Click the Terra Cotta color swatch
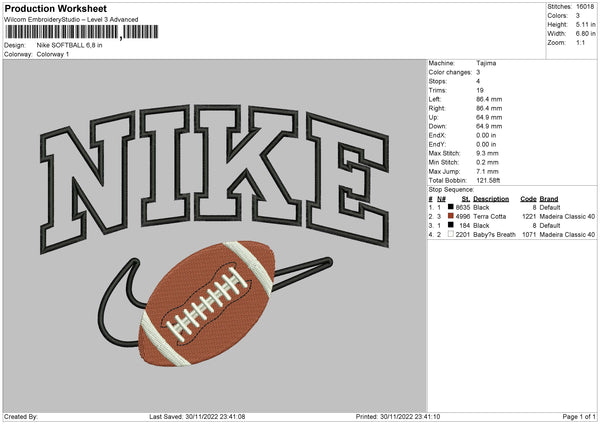Viewport: 600px width, 424px height. [x=451, y=216]
